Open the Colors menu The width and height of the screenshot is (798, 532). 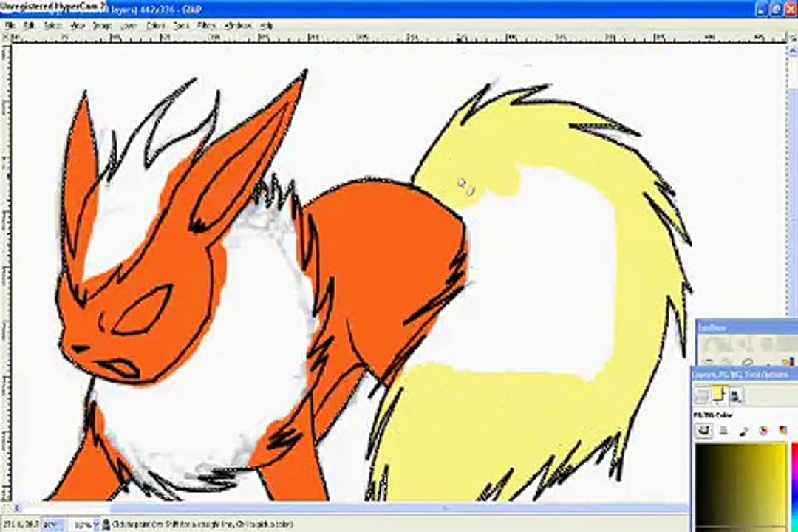coord(155,25)
